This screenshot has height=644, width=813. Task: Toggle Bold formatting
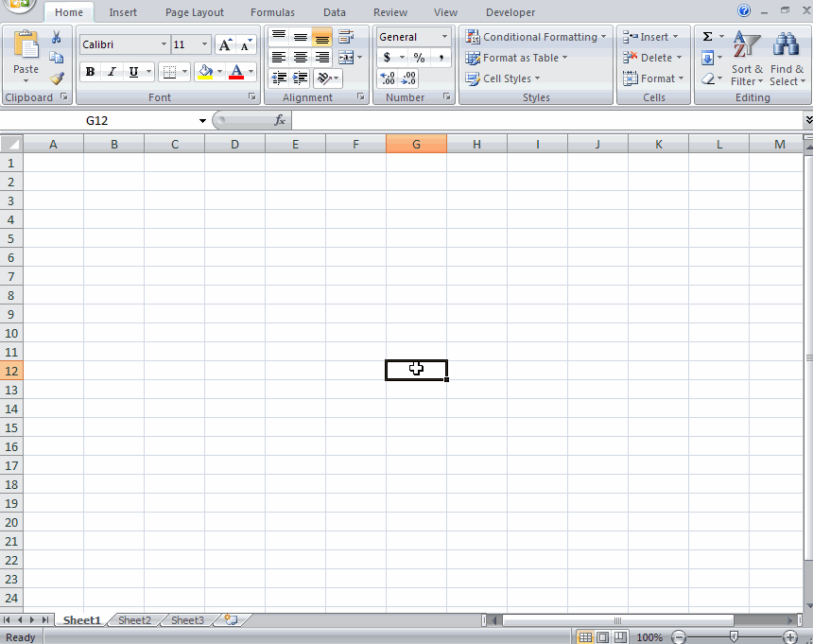[90, 72]
